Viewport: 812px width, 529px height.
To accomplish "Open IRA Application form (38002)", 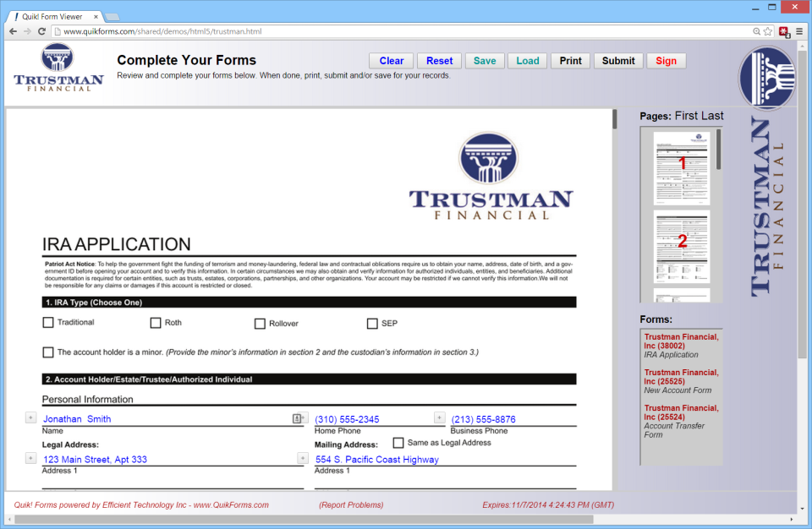I will pyautogui.click(x=681, y=346).
